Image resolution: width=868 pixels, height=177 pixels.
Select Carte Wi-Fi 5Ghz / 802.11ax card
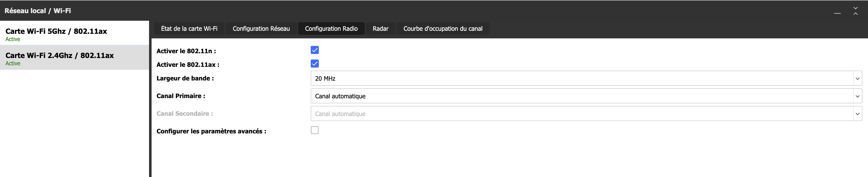[75, 33]
